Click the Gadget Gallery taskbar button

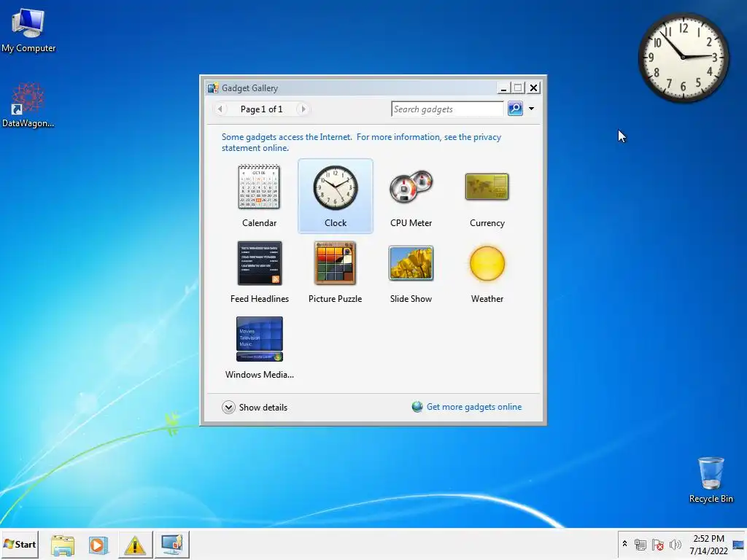(x=171, y=545)
